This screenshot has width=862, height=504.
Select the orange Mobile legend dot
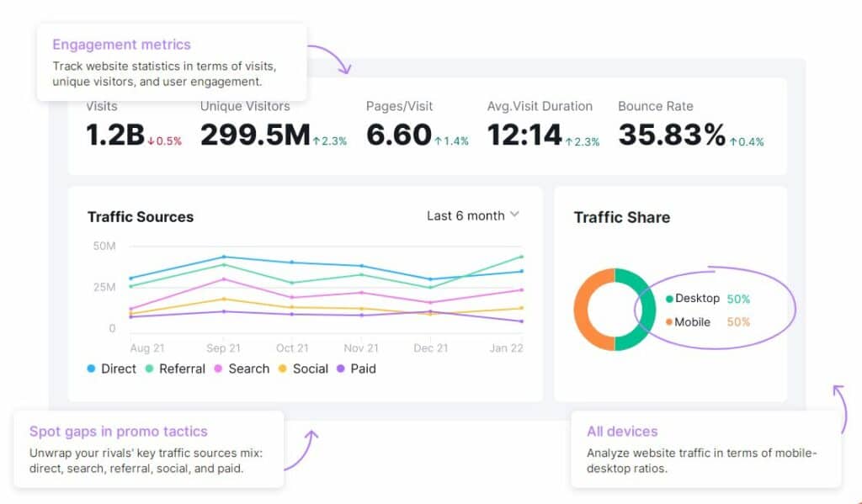point(669,322)
